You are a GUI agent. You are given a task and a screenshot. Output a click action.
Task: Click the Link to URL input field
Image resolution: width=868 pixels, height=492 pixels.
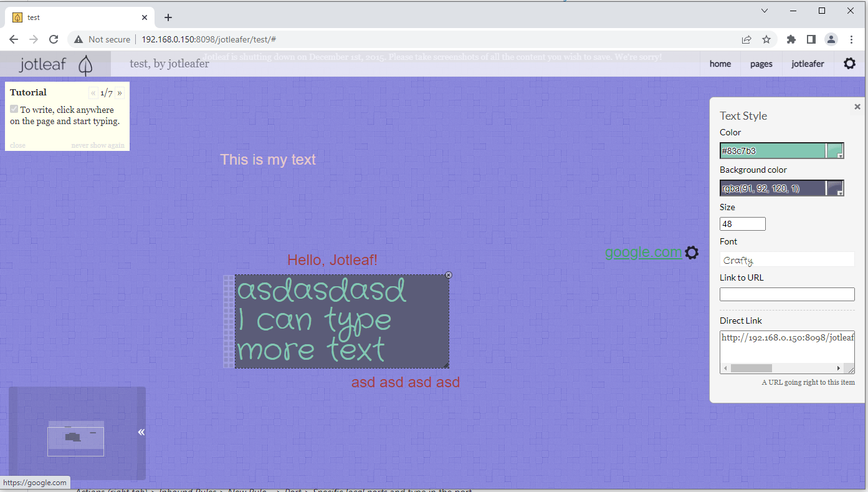point(786,294)
